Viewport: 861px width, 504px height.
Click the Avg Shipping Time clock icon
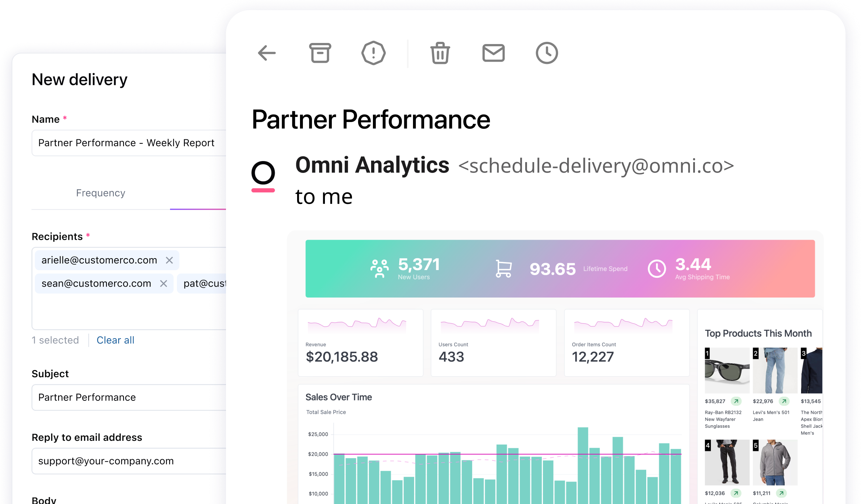[x=657, y=268]
